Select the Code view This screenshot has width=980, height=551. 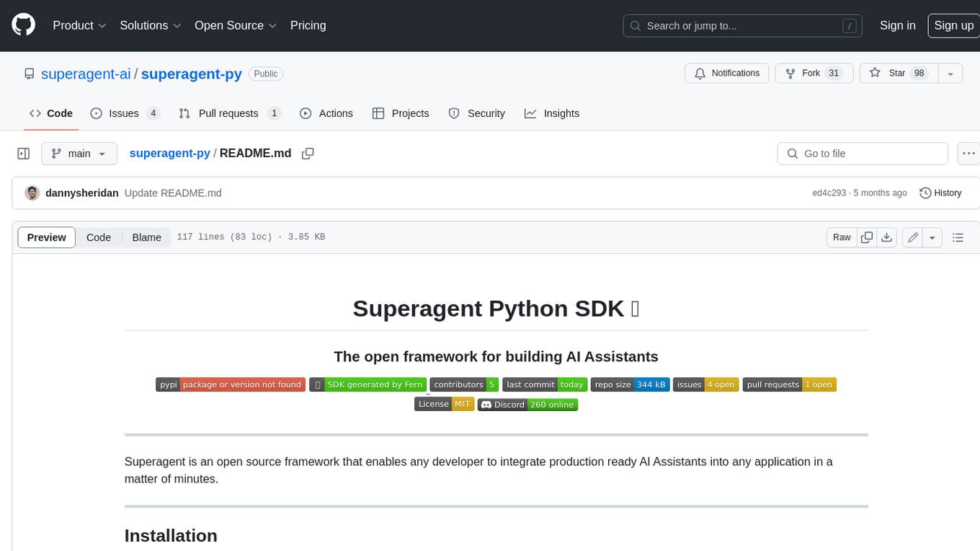tap(99, 237)
